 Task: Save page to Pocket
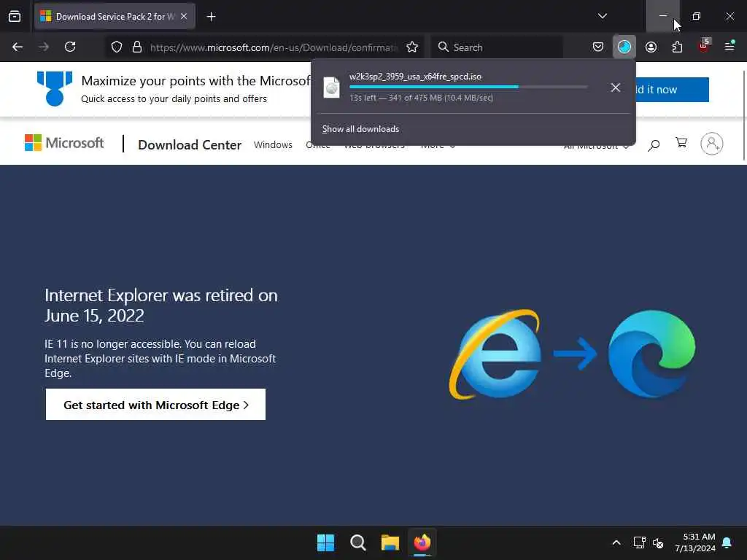tap(598, 47)
